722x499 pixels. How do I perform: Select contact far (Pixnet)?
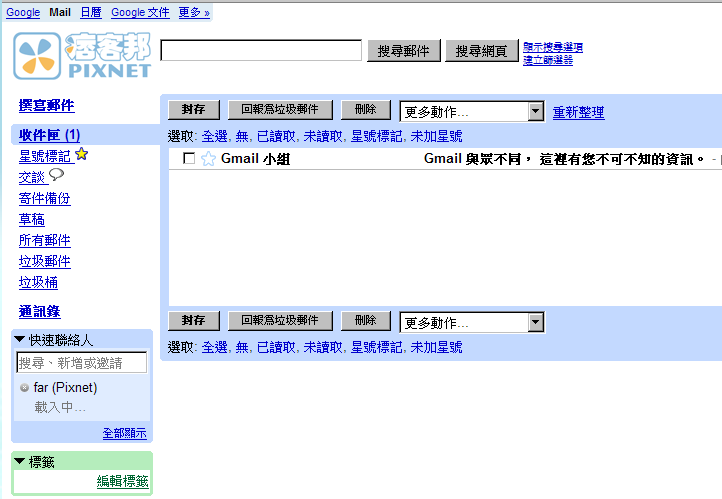pos(65,388)
